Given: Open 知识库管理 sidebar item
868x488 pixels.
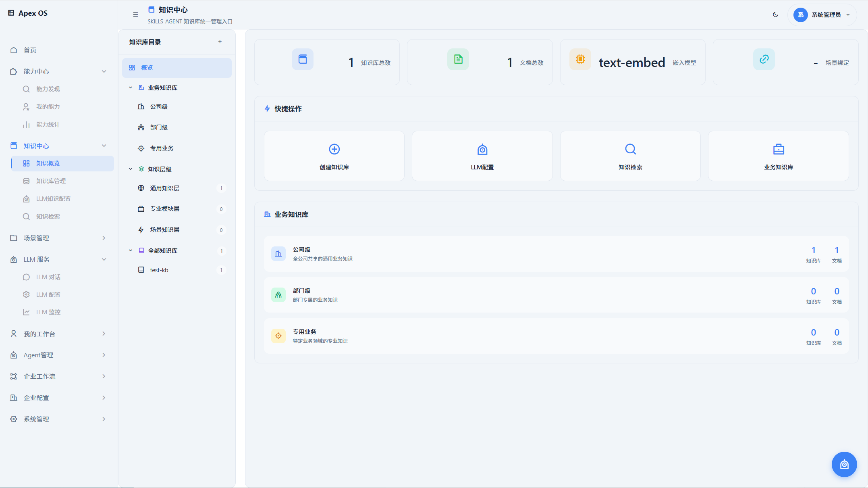Looking at the screenshot, I should [x=51, y=181].
